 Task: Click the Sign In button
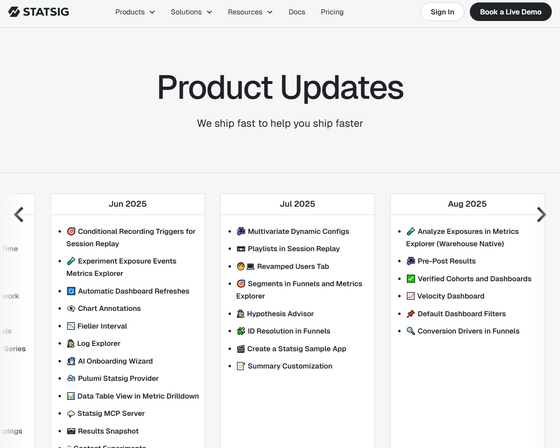[442, 12]
